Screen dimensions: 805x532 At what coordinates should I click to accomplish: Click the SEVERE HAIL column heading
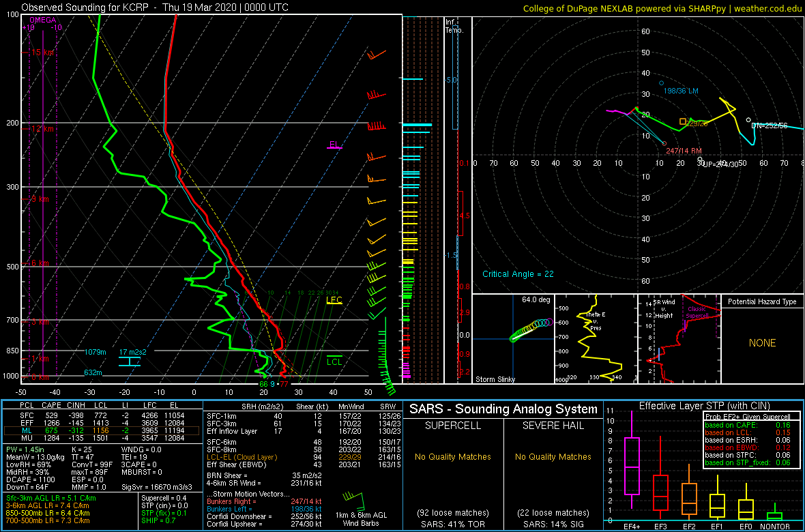click(554, 425)
